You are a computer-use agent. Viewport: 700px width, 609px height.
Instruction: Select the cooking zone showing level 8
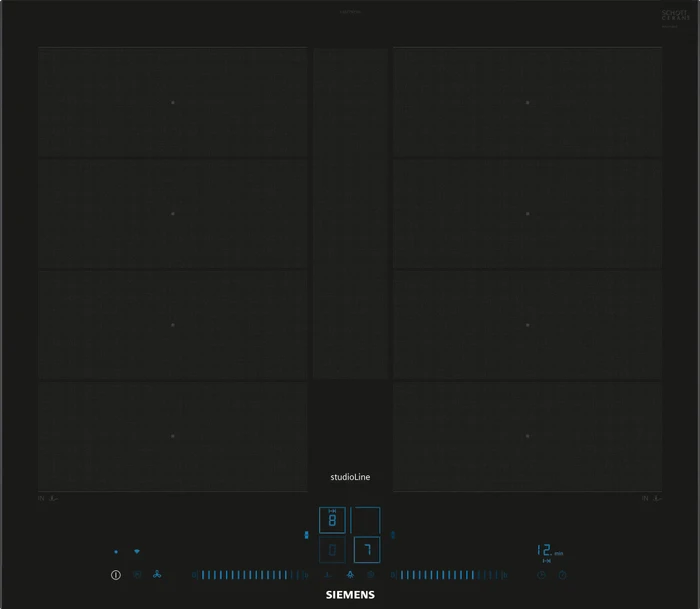click(332, 520)
